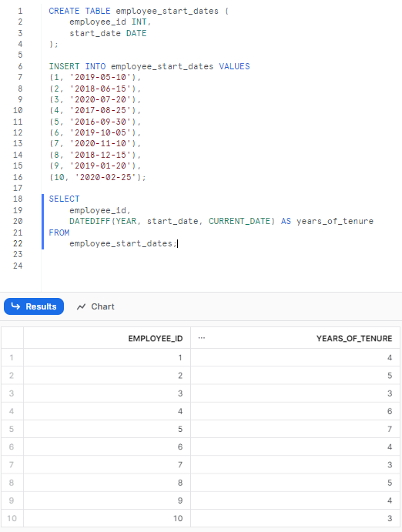Click the value row (7, '2020-11-10')

[95, 143]
